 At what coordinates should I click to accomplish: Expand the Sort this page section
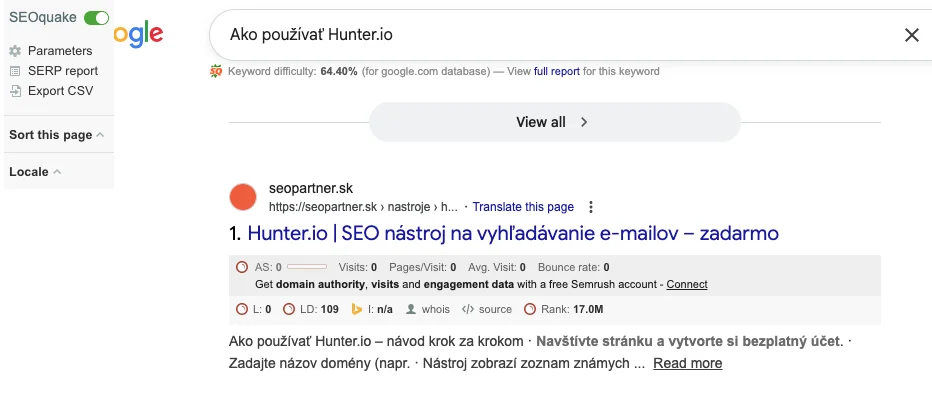[56, 135]
